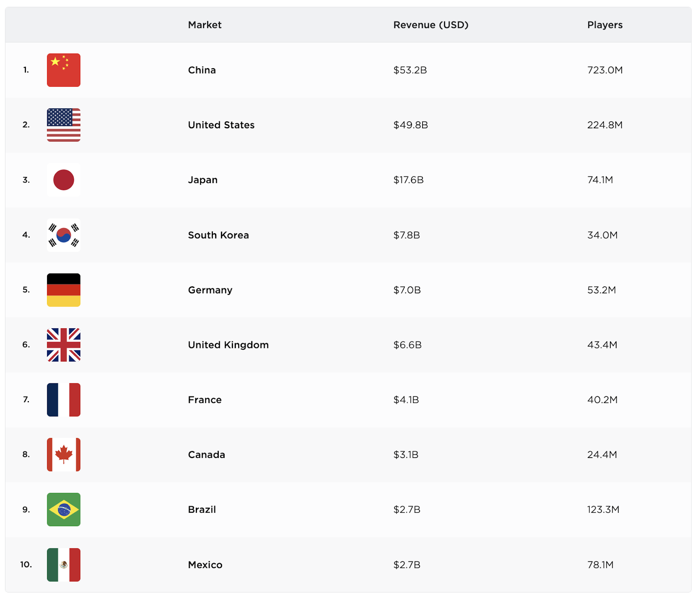Select the France flag icon
The height and width of the screenshot is (595, 700).
[x=63, y=400]
